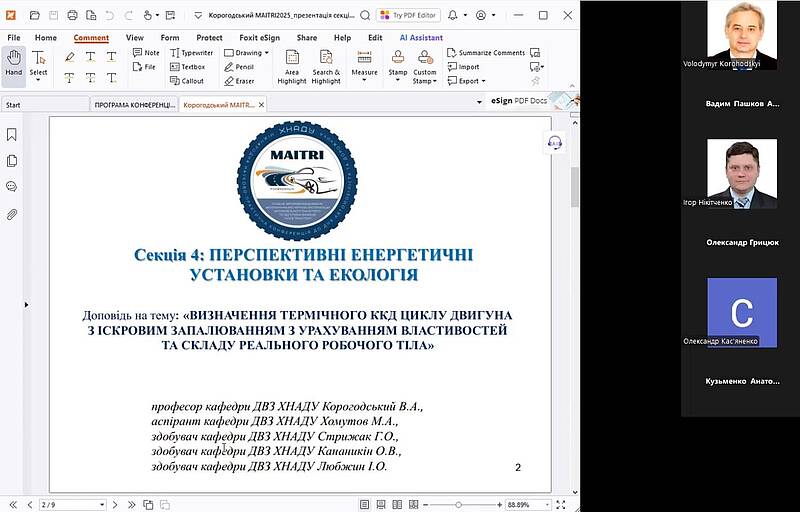Open the Bookmarks panel in sidebar
This screenshot has width=800, height=512.
pos(12,134)
